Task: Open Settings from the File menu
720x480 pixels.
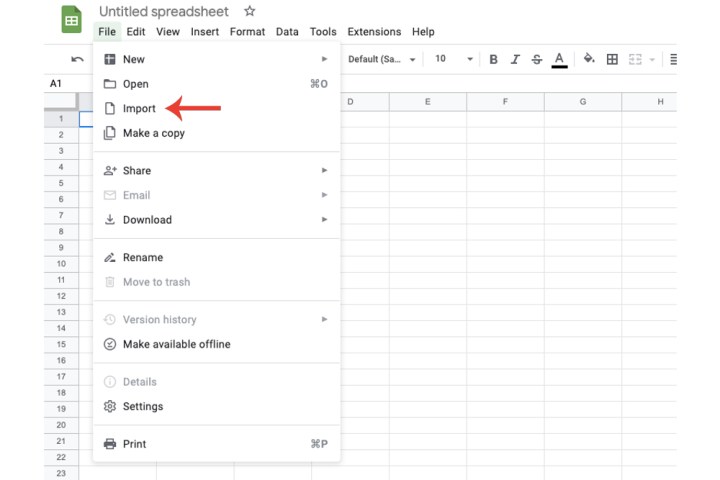Action: pyautogui.click(x=143, y=407)
